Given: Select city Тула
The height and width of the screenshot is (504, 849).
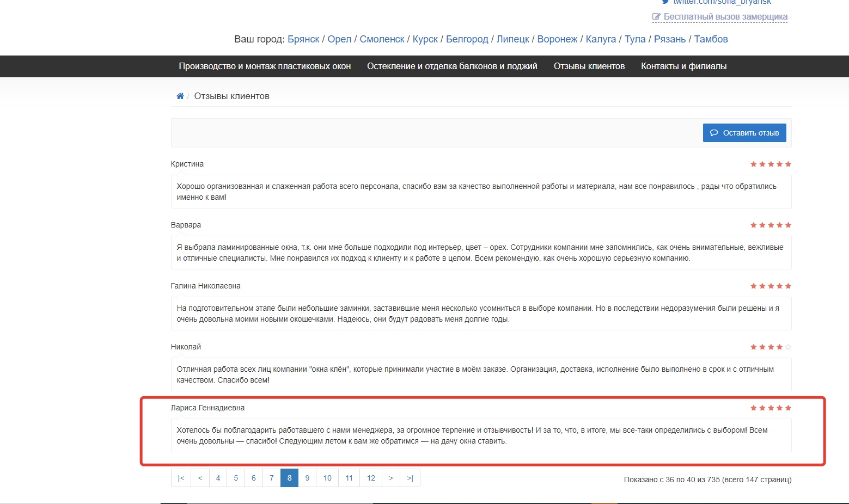Looking at the screenshot, I should (635, 39).
